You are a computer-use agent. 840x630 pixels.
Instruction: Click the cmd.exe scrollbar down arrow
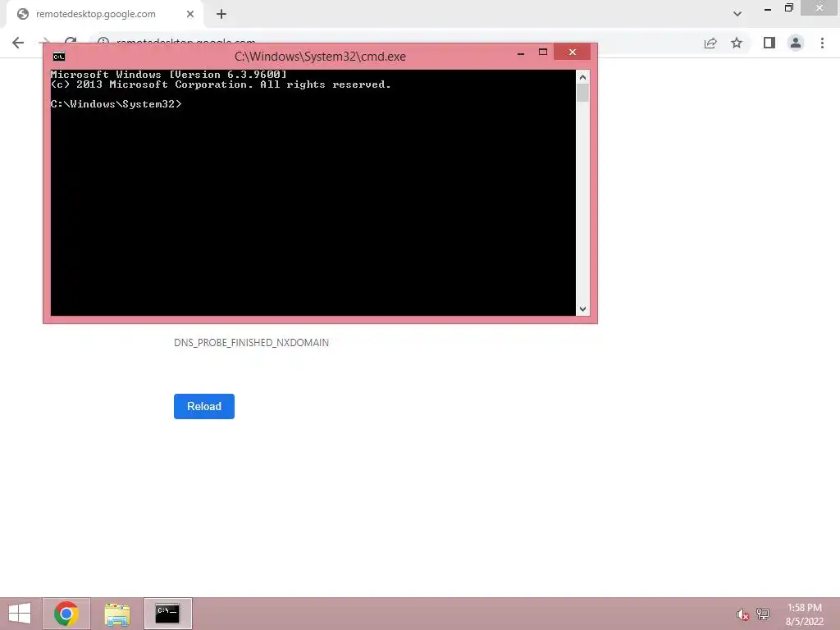pyautogui.click(x=583, y=309)
